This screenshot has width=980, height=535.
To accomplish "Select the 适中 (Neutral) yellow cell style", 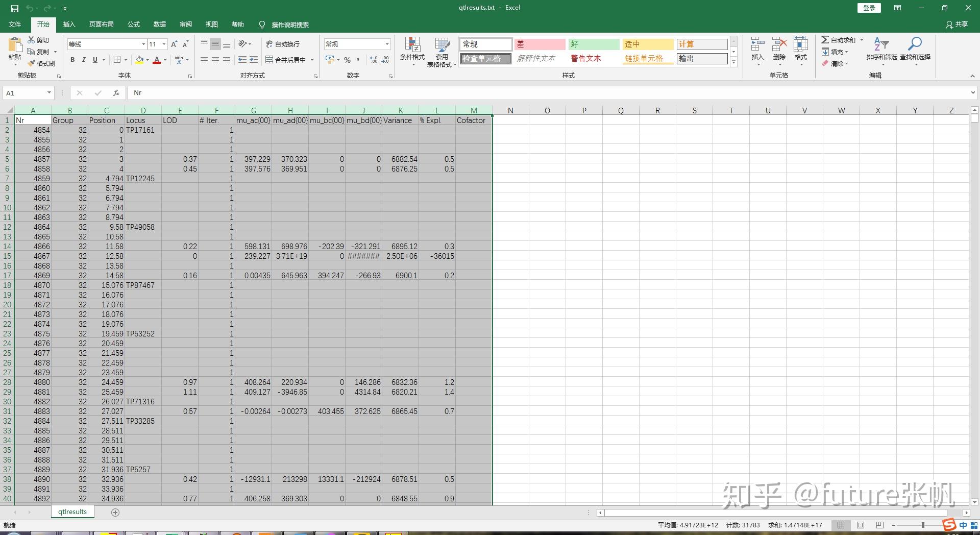I will pyautogui.click(x=648, y=44).
